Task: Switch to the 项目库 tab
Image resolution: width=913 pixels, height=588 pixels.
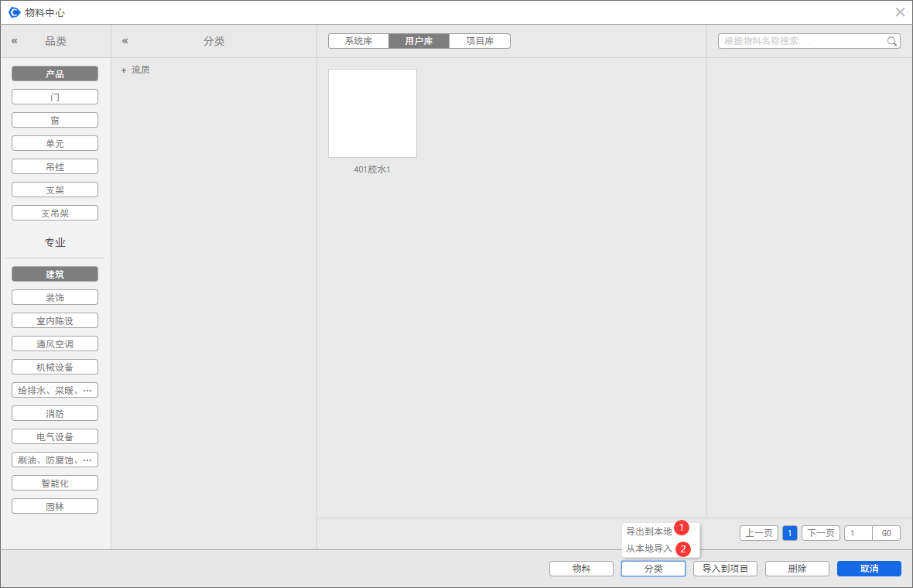Action: click(480, 41)
